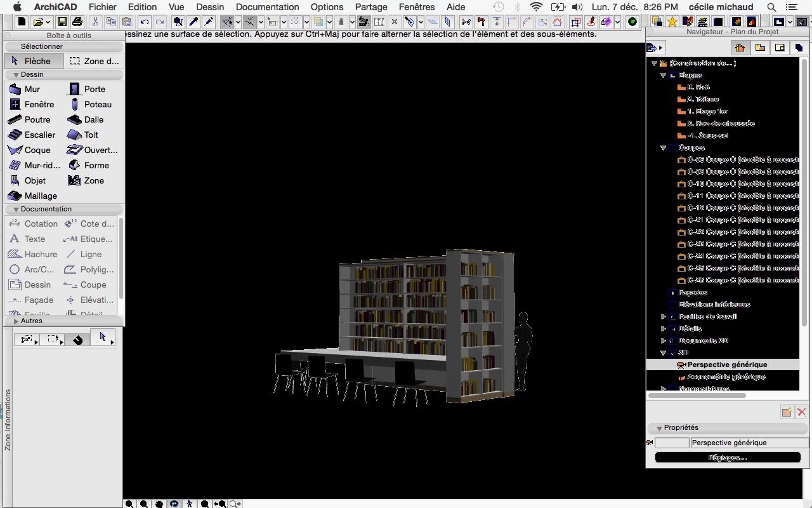The height and width of the screenshot is (508, 812).
Task: Open the Fichier menu
Action: [x=102, y=7]
